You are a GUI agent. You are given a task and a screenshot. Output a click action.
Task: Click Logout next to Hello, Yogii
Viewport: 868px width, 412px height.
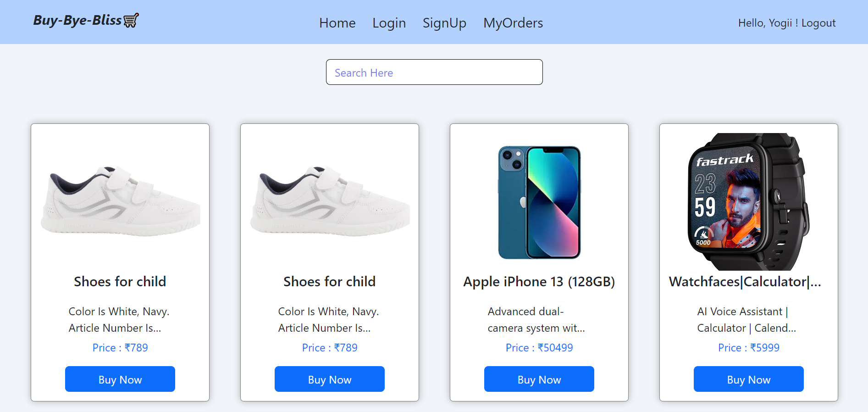[818, 23]
